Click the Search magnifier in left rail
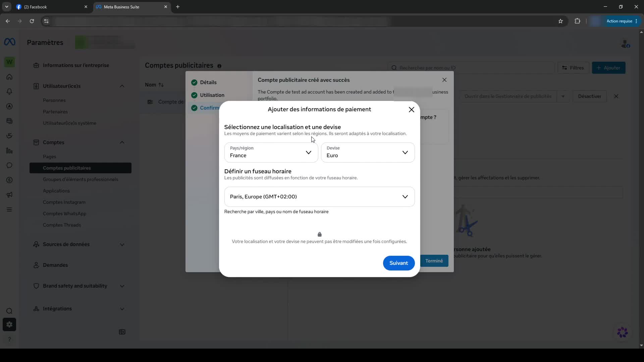The height and width of the screenshot is (362, 644). [9, 311]
